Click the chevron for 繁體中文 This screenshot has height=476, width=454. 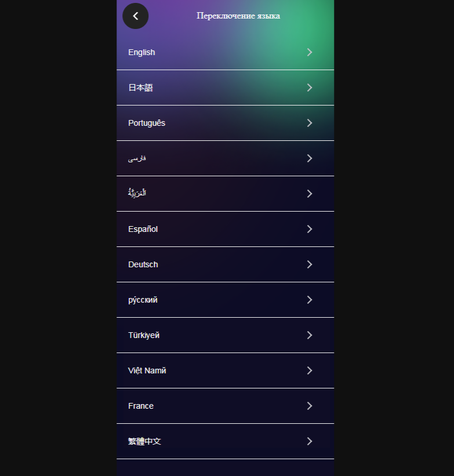(310, 441)
